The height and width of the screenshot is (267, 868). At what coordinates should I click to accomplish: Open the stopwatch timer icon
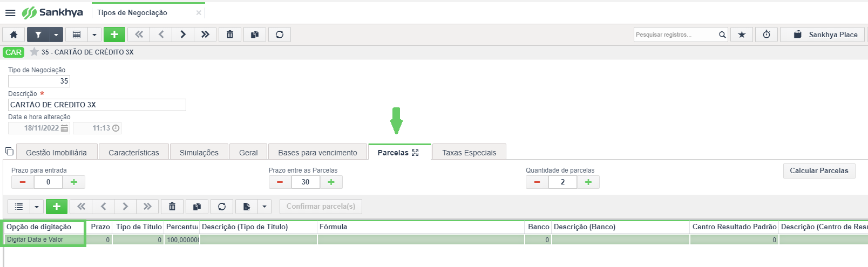(767, 35)
